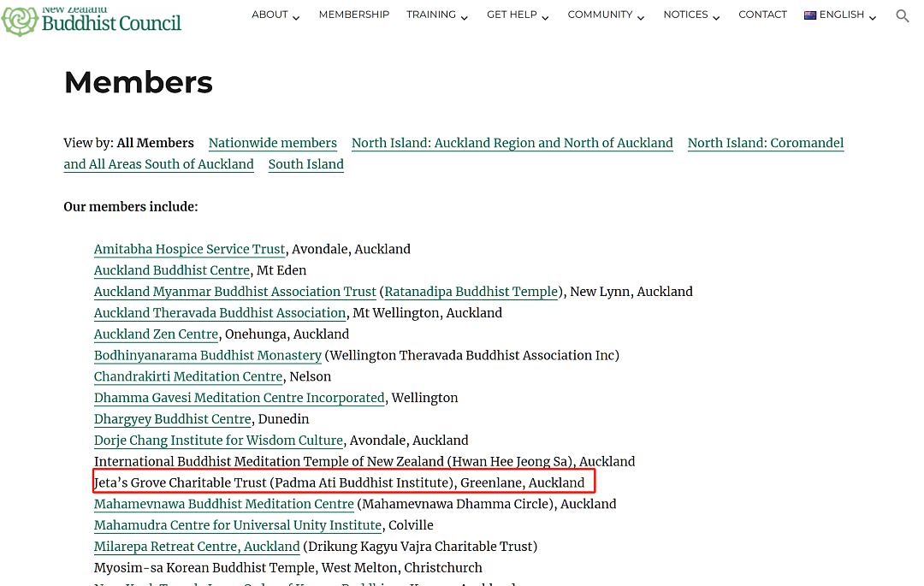View North Island: Coromandel and South of Auckland members
This screenshot has width=924, height=586.
[766, 143]
